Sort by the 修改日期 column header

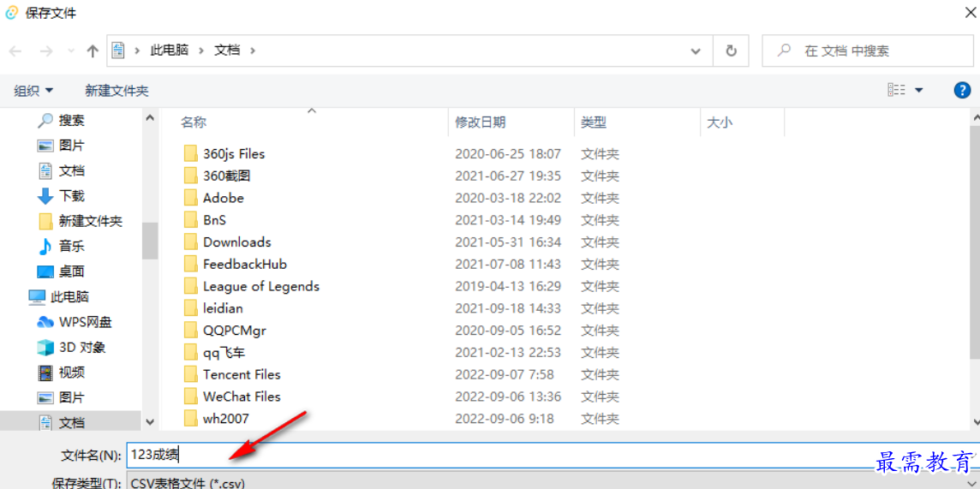coord(480,122)
